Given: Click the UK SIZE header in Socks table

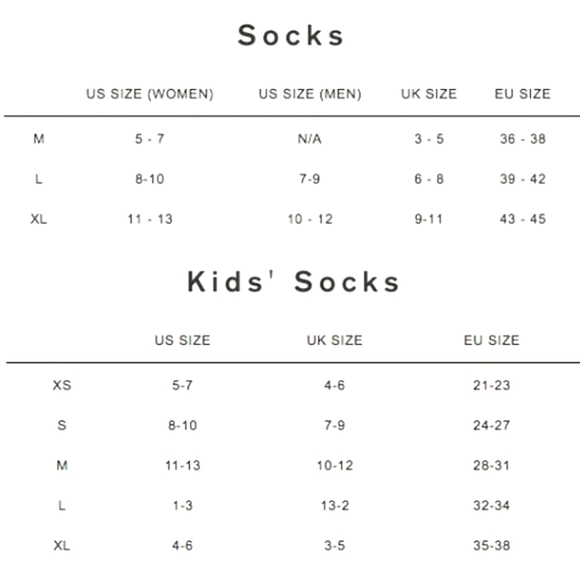Looking at the screenshot, I should (429, 94).
